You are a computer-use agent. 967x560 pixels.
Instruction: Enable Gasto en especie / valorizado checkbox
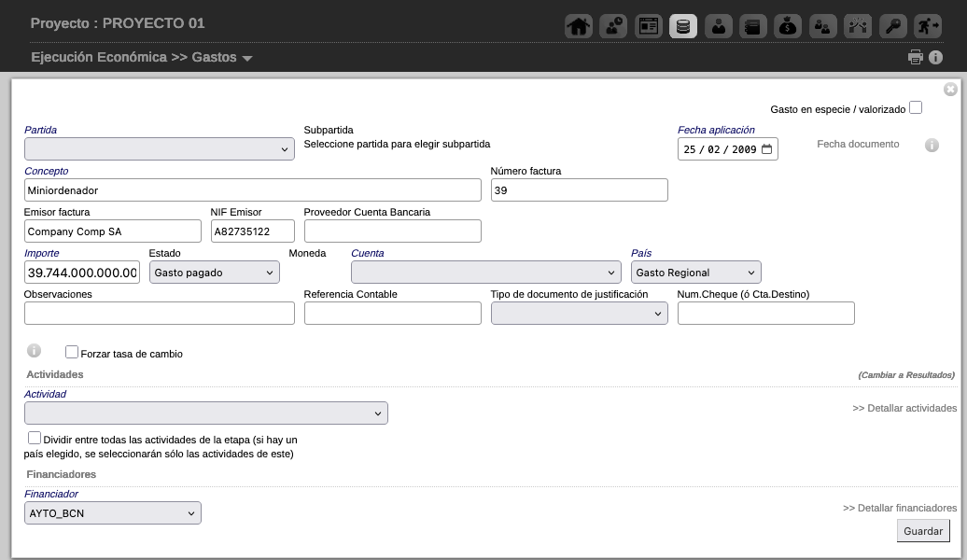916,108
